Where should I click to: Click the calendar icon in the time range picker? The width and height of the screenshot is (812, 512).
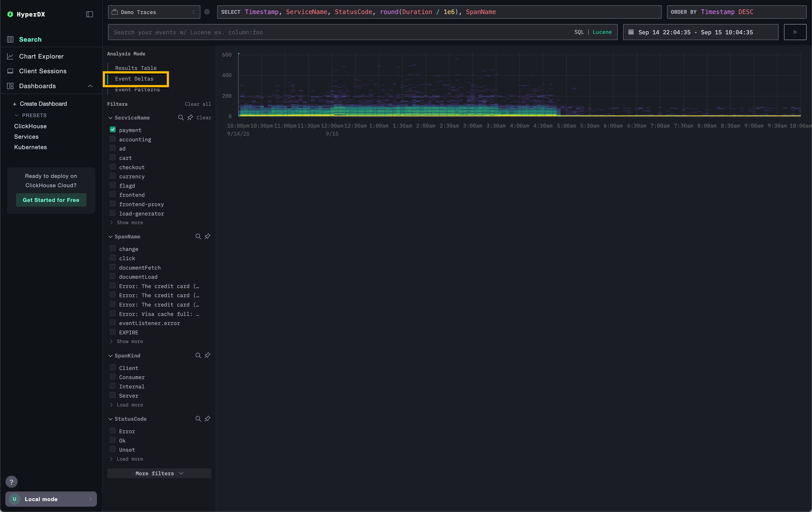pyautogui.click(x=631, y=32)
